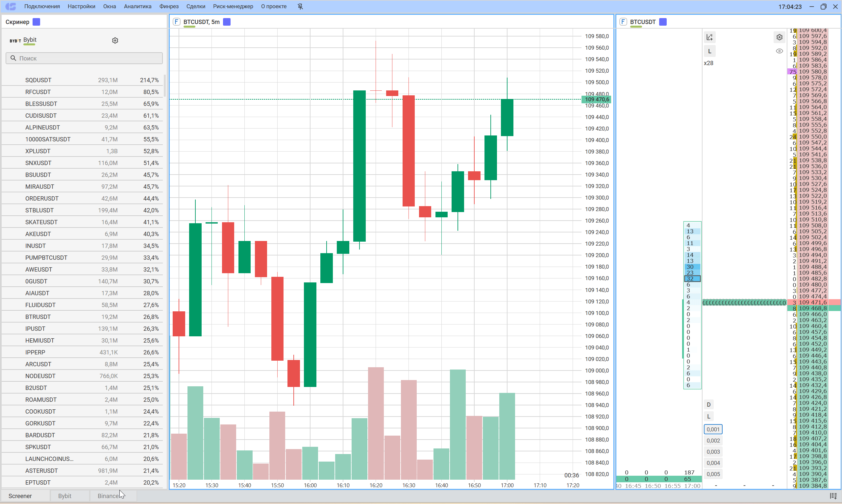Toggle the top L button in the order book
Screen dimensions: 842x504
click(x=709, y=51)
